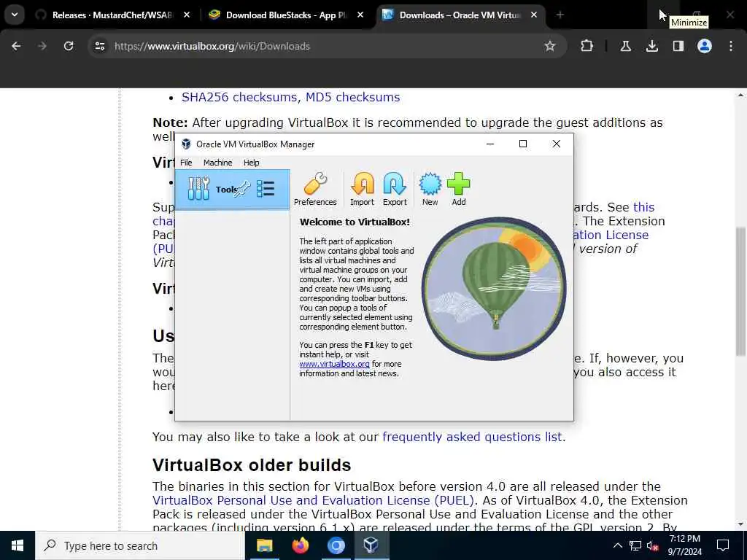
Task: Click the green Add machine icon
Action: 459,189
